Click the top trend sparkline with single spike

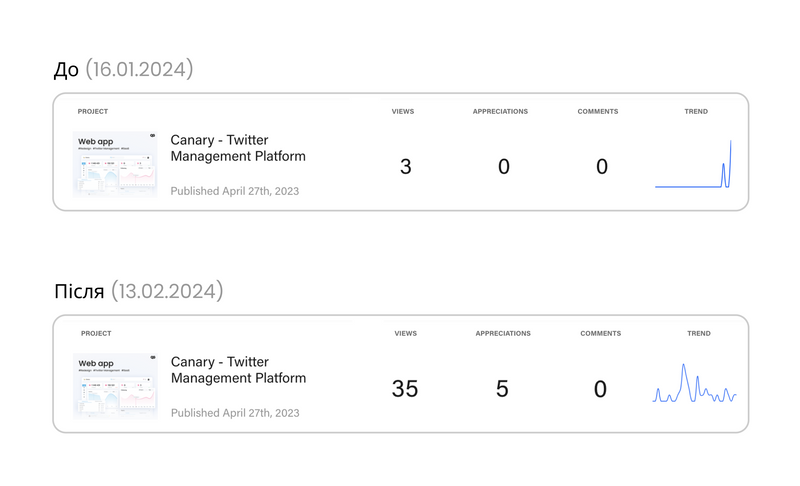[x=693, y=164]
